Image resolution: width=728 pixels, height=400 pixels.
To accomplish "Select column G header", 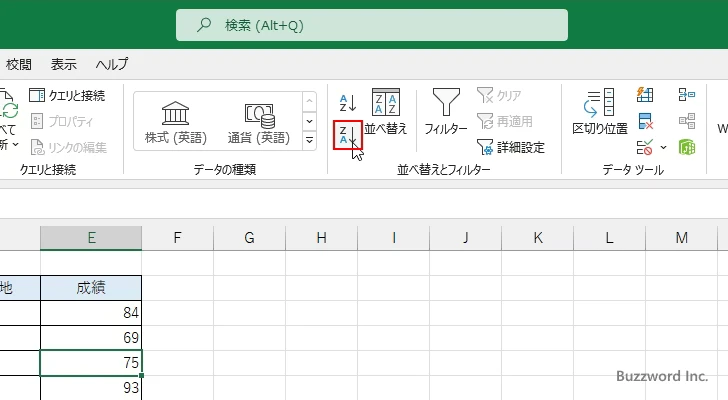I will [x=249, y=238].
